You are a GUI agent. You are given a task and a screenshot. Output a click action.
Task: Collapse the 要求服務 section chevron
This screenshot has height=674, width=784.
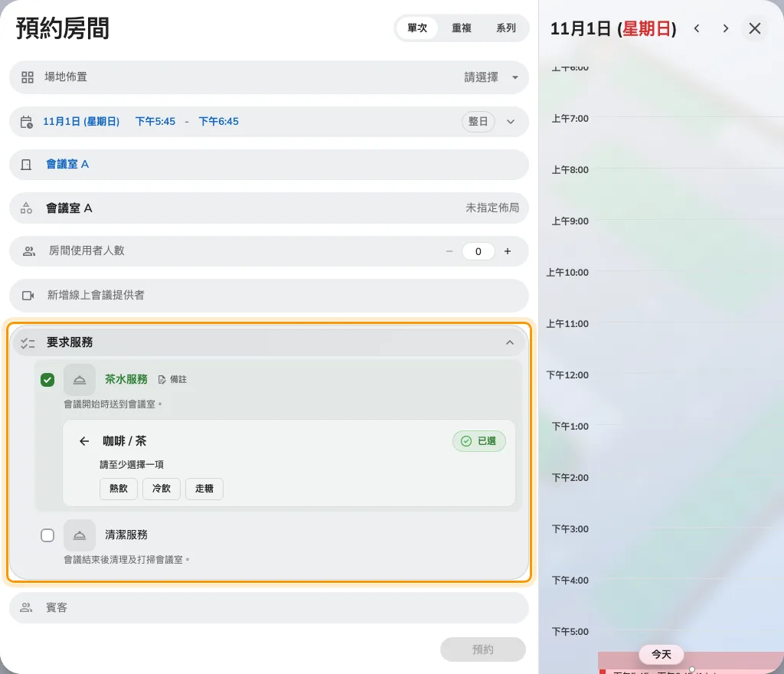click(x=509, y=342)
